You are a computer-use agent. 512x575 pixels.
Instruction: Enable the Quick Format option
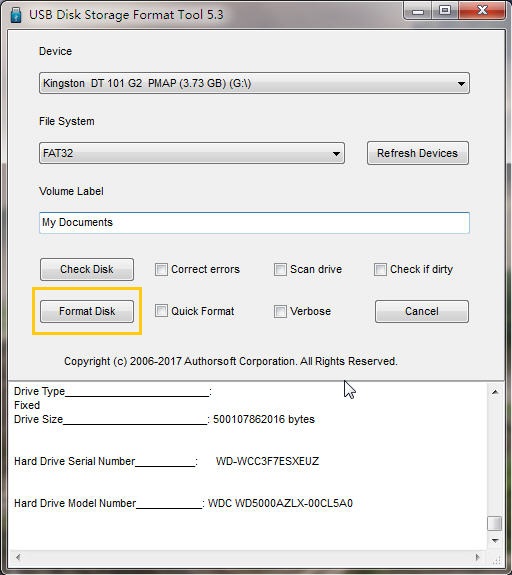161,311
